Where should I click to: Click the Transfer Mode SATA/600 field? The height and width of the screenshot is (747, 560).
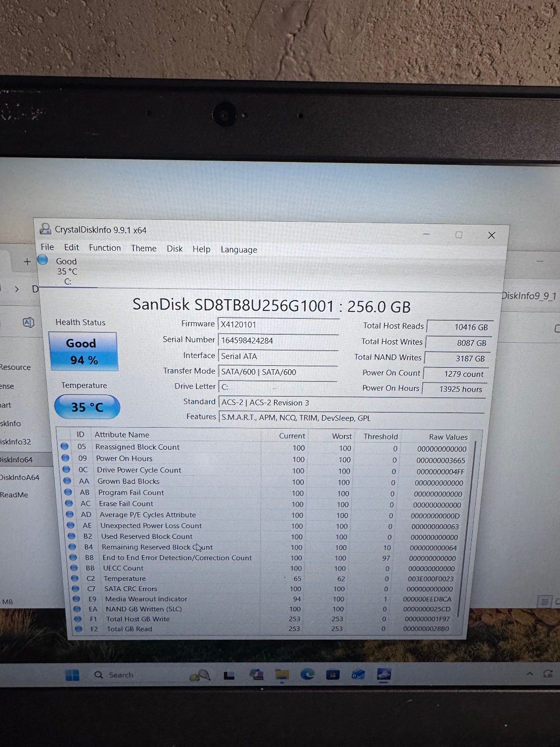point(278,372)
